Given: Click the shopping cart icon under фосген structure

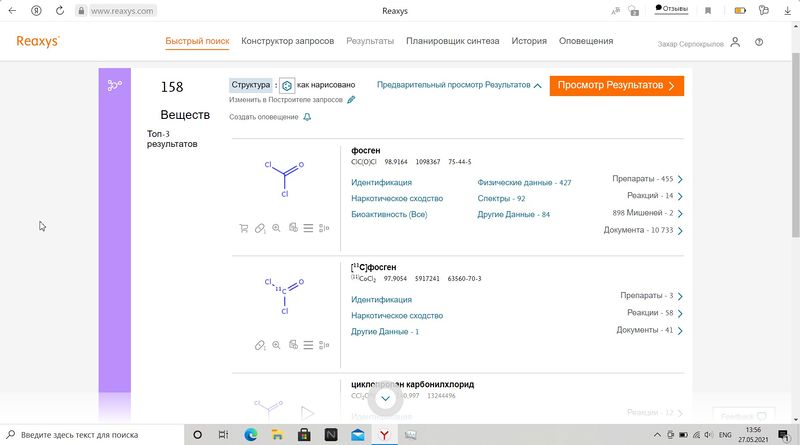Looking at the screenshot, I should tap(243, 228).
